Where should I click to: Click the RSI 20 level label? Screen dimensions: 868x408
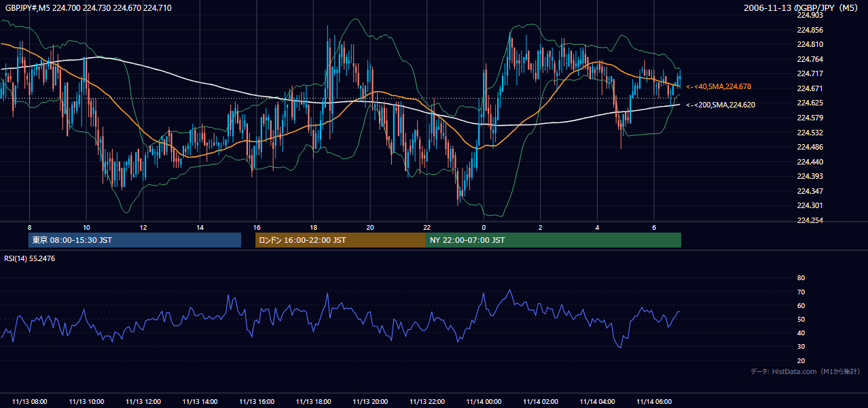point(801,360)
